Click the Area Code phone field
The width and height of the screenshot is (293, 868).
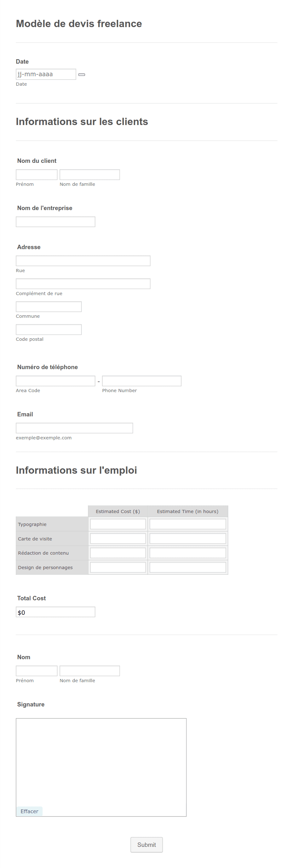[55, 381]
